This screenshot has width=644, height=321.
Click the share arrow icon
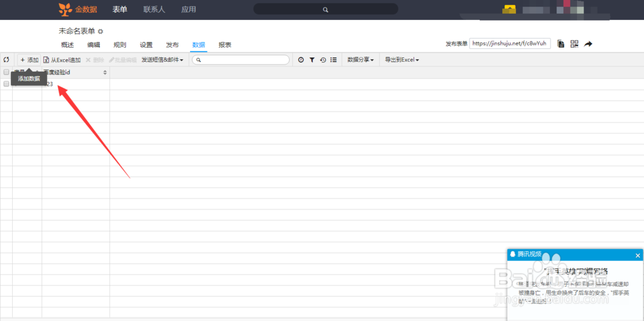click(588, 44)
